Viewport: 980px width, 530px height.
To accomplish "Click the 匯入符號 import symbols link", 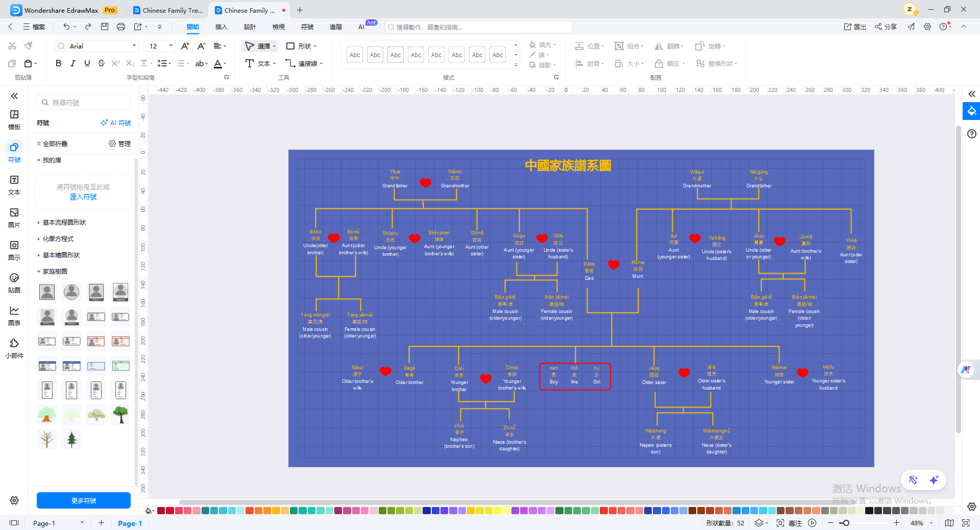I will 83,197.
